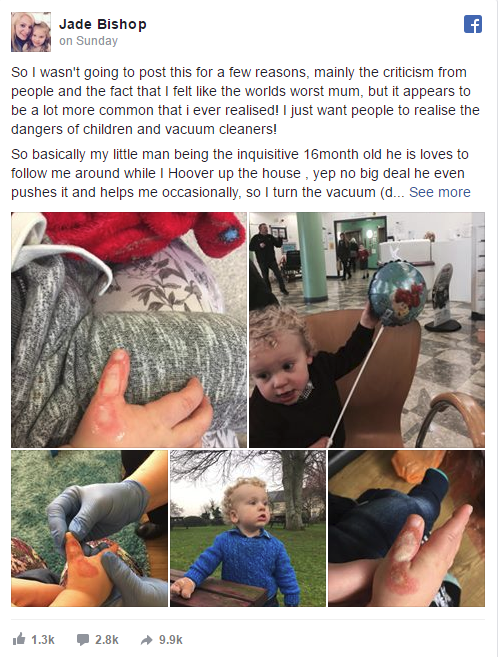Click the paragraph about the 16month old

point(241,173)
